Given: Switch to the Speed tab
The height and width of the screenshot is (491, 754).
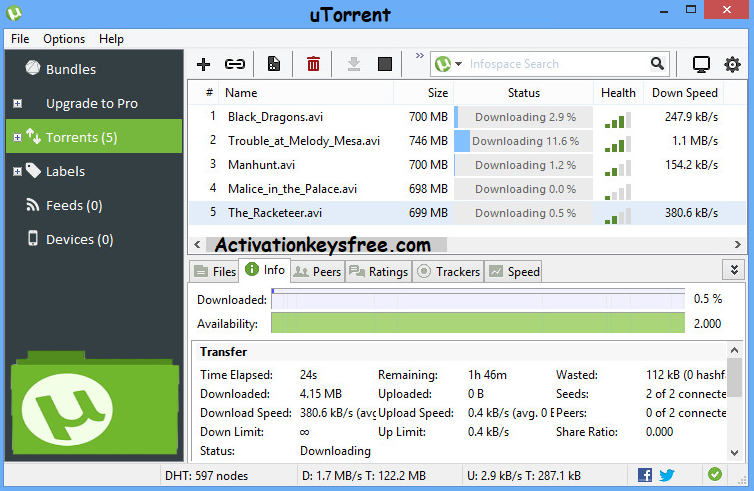Looking at the screenshot, I should 514,272.
